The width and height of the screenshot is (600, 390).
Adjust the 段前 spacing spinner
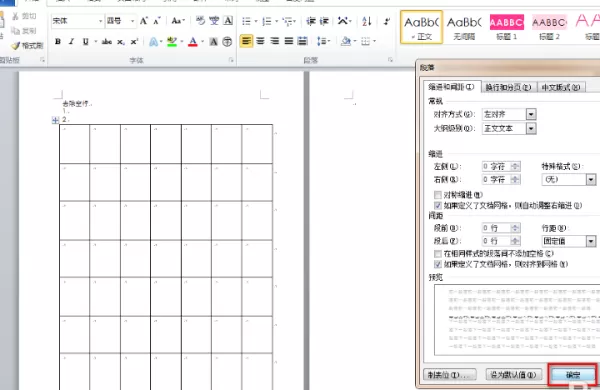tap(515, 228)
